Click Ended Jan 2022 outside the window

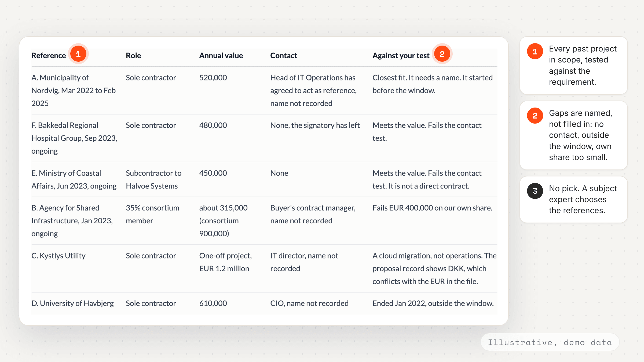point(433,303)
